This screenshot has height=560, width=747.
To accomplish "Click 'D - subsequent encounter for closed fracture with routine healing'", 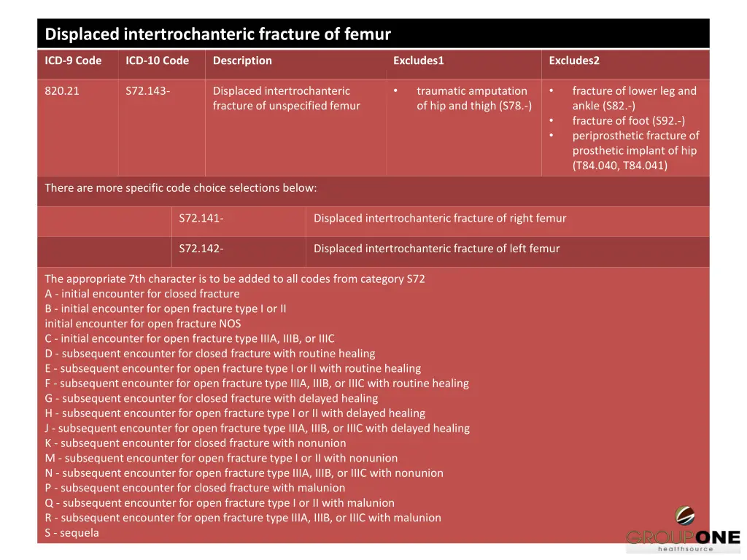I will 210,354.
